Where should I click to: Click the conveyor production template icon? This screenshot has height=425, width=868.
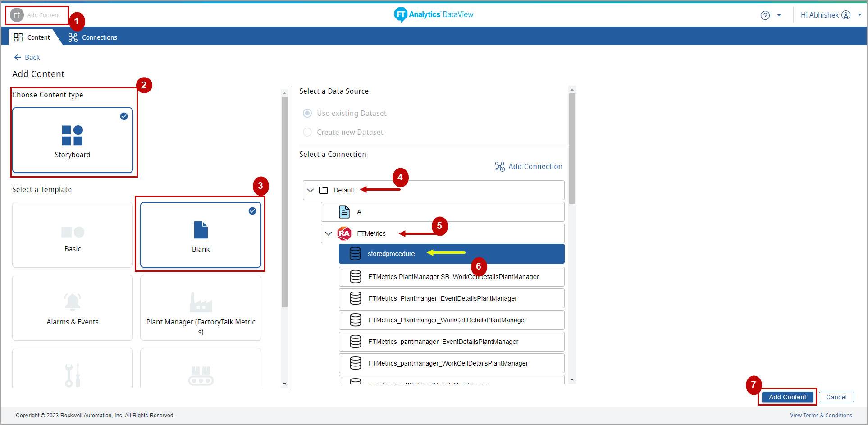201,375
